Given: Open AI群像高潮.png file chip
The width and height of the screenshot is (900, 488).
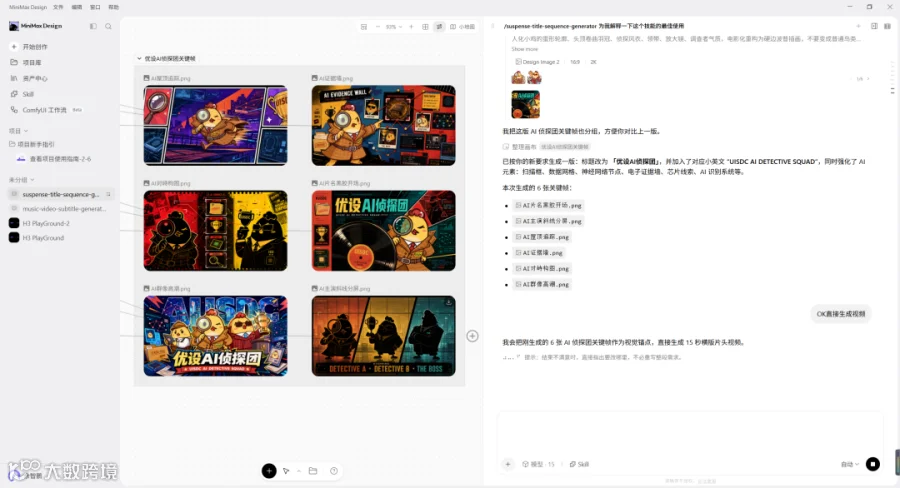Looking at the screenshot, I should pos(542,284).
